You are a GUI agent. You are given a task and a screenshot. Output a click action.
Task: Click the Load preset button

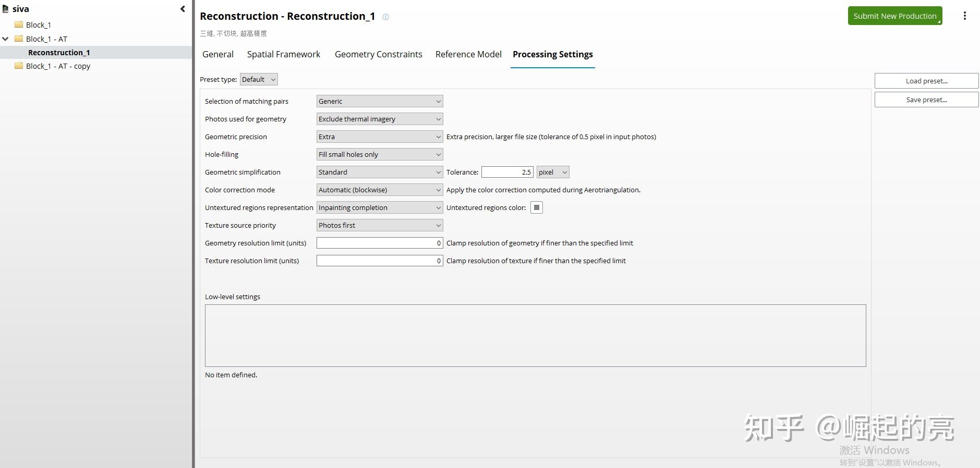pyautogui.click(x=926, y=81)
